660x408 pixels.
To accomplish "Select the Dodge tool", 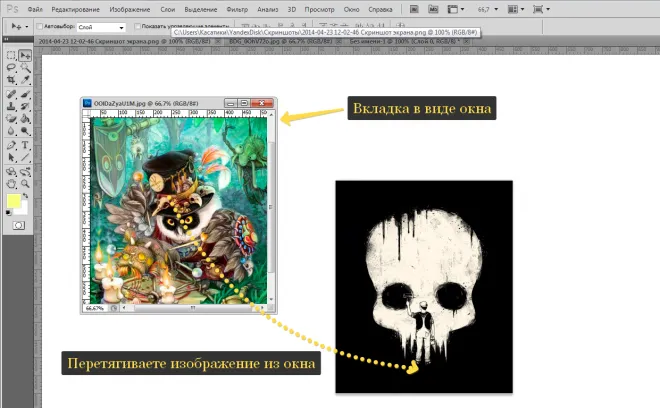I will pos(25,131).
